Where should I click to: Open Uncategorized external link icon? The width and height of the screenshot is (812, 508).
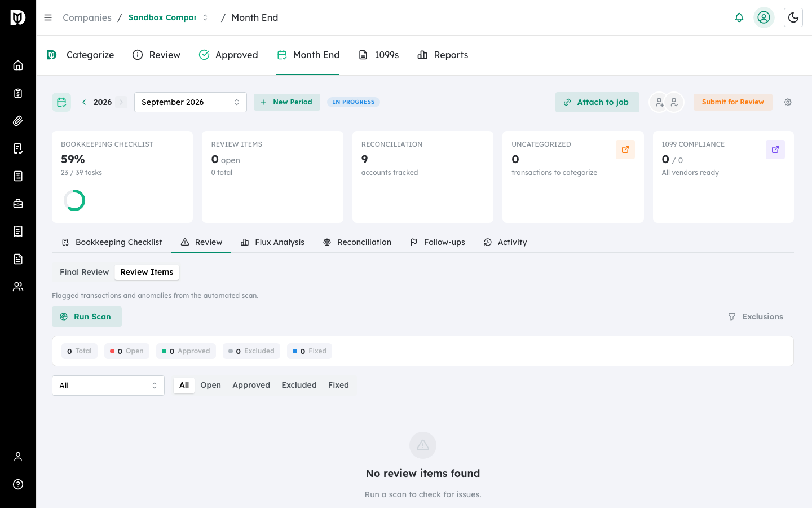[625, 150]
